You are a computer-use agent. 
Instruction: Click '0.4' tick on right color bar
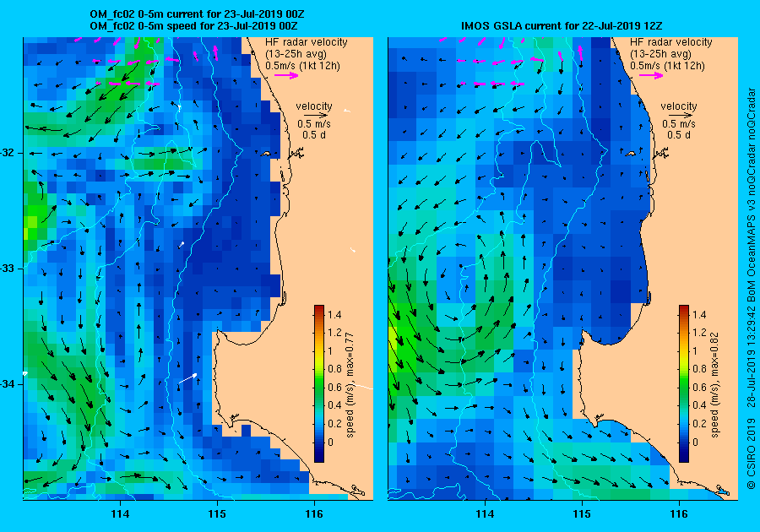click(699, 405)
